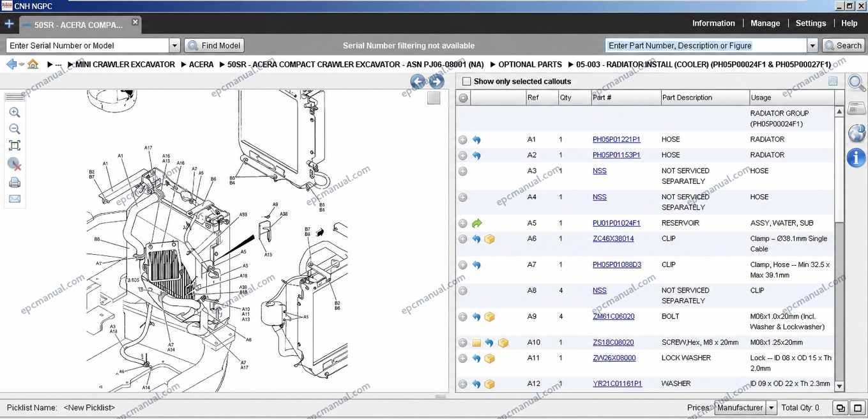Click parts list vertical scrollbar thumb
Image resolution: width=868 pixels, height=419 pixels.
(839, 169)
